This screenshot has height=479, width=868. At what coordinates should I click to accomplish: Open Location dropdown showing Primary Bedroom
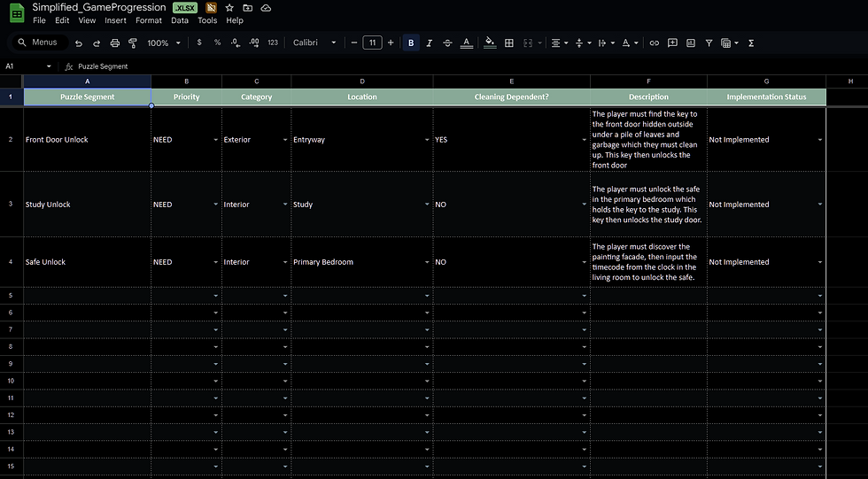point(427,262)
